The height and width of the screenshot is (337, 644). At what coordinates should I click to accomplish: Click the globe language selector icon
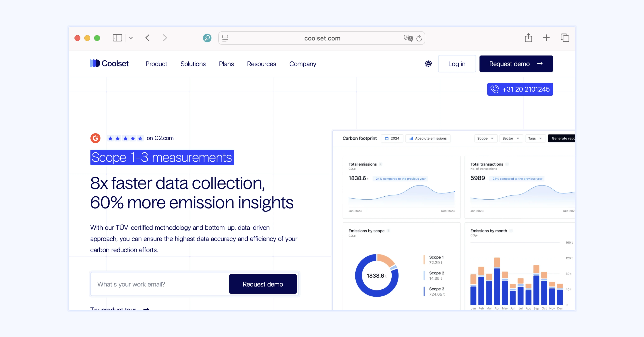[428, 64]
